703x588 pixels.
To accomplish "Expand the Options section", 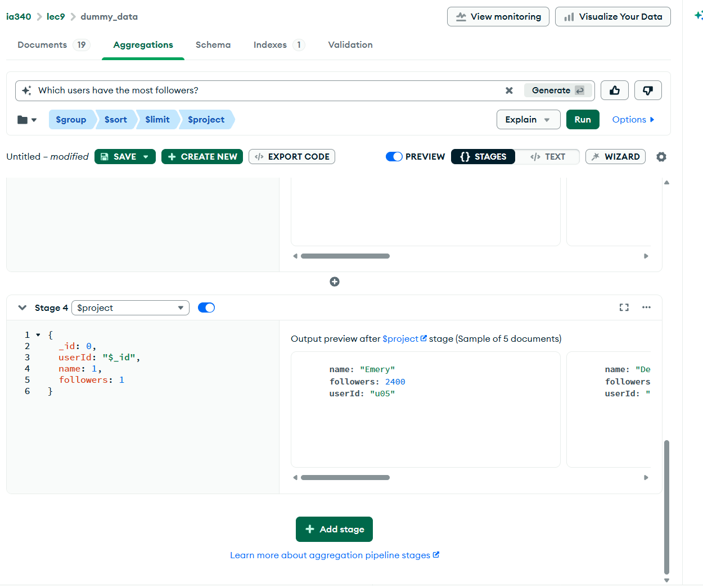I will click(633, 120).
